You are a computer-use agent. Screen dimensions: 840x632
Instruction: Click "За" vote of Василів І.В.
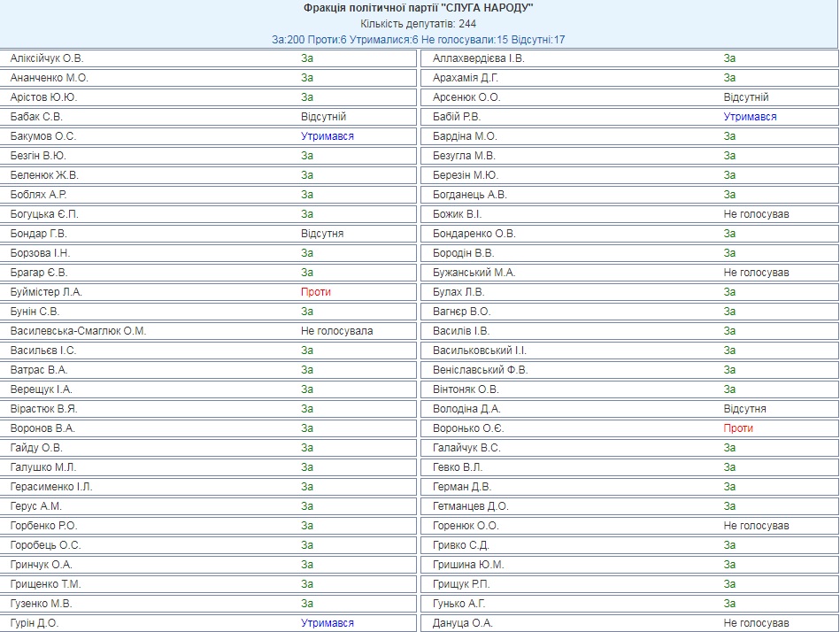729,331
